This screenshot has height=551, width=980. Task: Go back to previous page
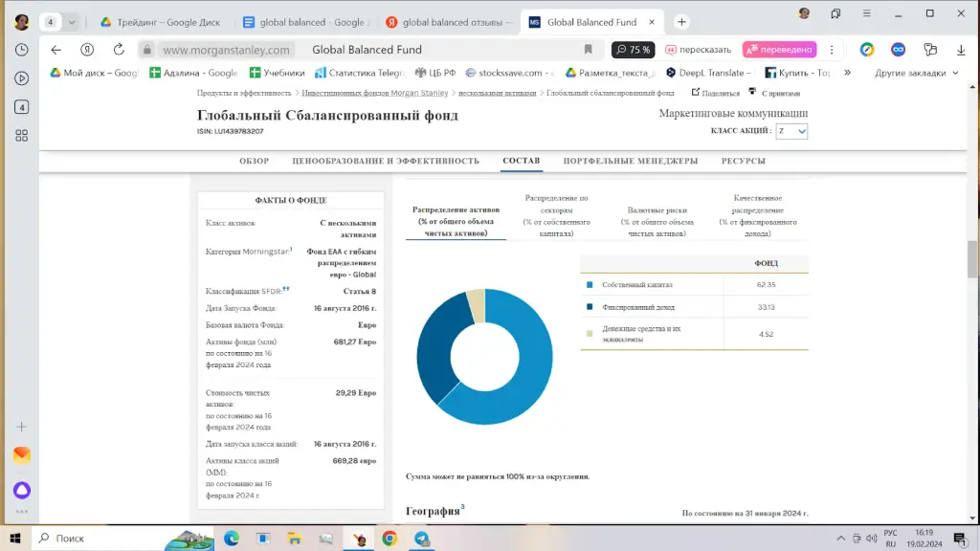click(x=56, y=50)
